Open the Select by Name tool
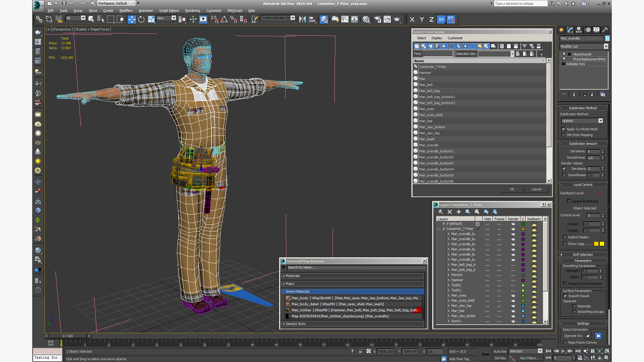This screenshot has width=644, height=362. pyautogui.click(x=101, y=19)
